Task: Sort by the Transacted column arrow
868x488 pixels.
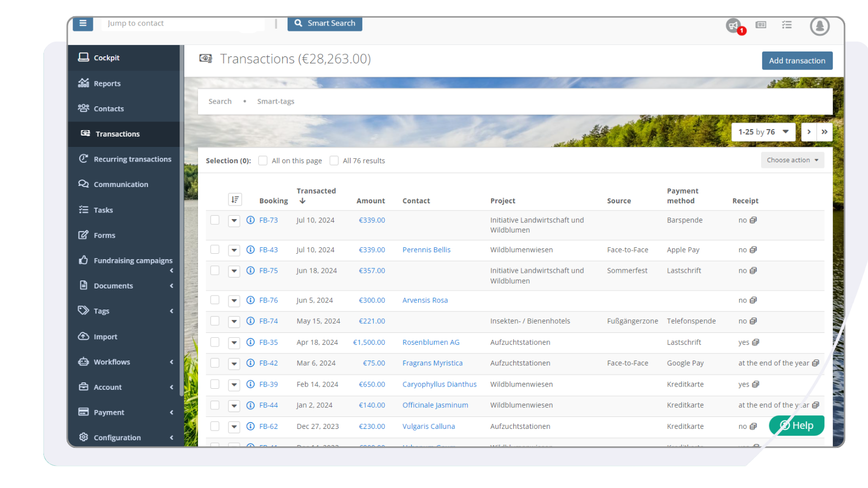Action: pyautogui.click(x=302, y=200)
